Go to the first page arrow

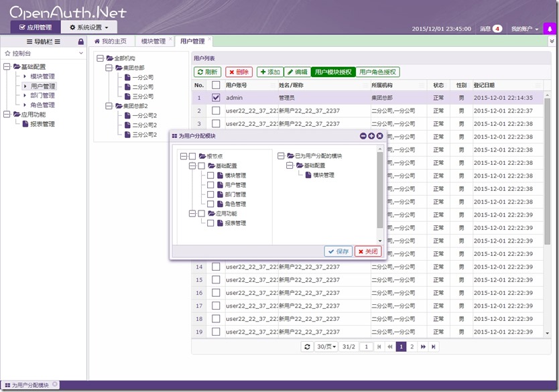[x=379, y=346]
